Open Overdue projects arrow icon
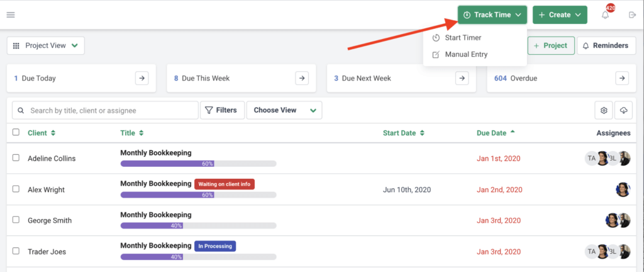 (622, 78)
